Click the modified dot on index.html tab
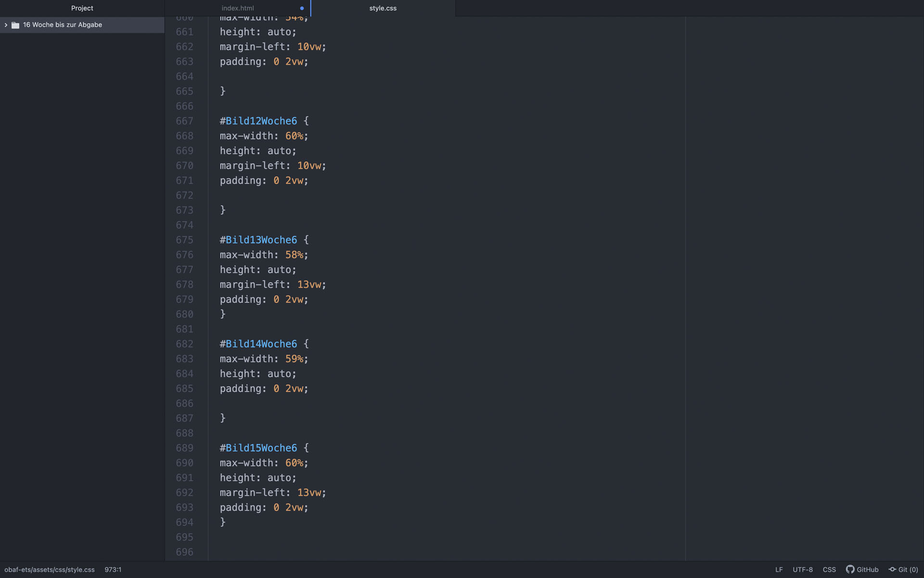The height and width of the screenshot is (578, 924). [302, 8]
